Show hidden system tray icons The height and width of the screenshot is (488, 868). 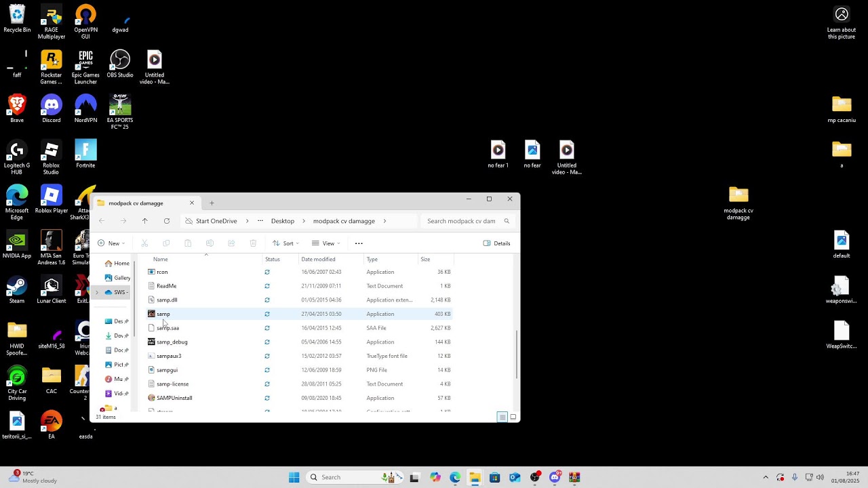[766, 477]
